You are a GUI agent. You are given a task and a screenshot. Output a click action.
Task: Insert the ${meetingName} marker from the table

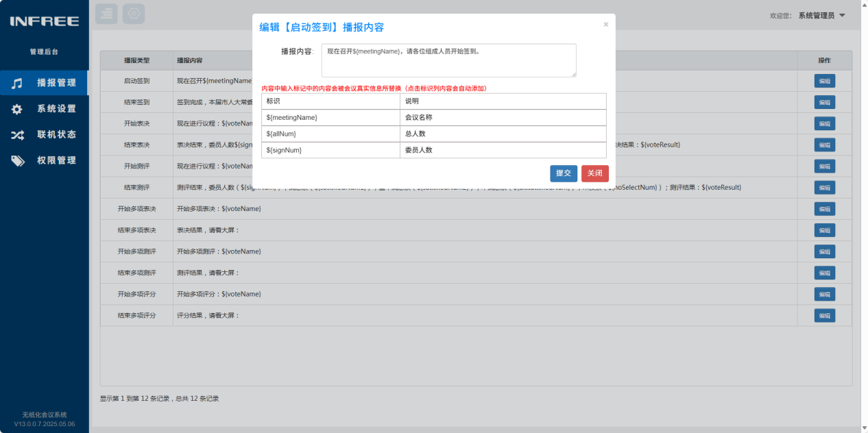tap(330, 117)
